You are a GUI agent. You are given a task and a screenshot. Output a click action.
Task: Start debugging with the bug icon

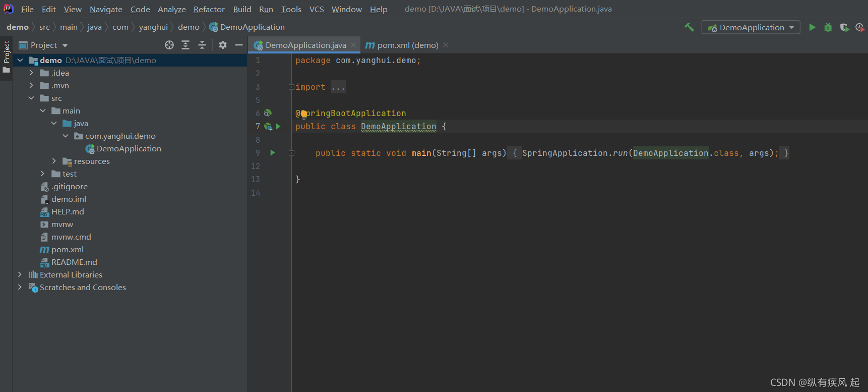(828, 27)
